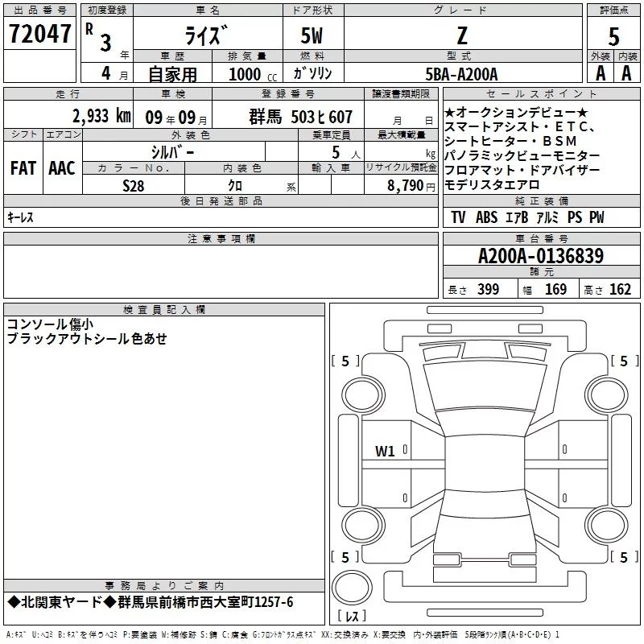644x644 pixels.
Task: Click the car name ライズ
Action: click(207, 35)
